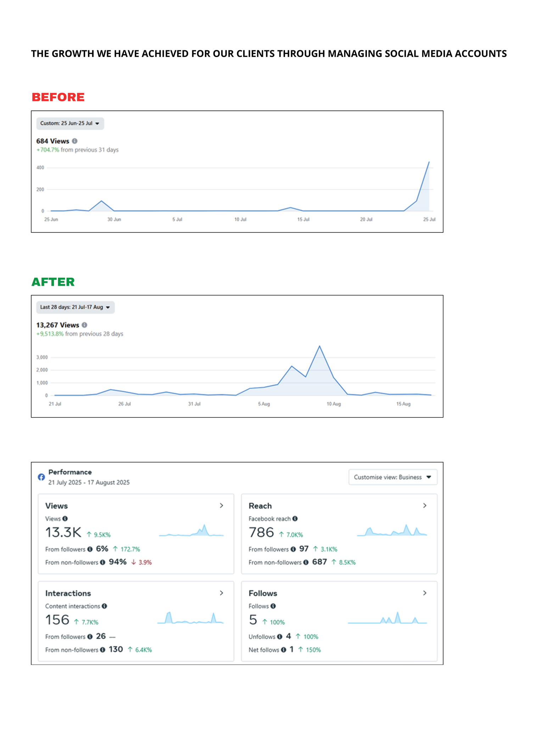Click info icon beside Content interactions
The image size is (535, 756).
pyautogui.click(x=105, y=606)
